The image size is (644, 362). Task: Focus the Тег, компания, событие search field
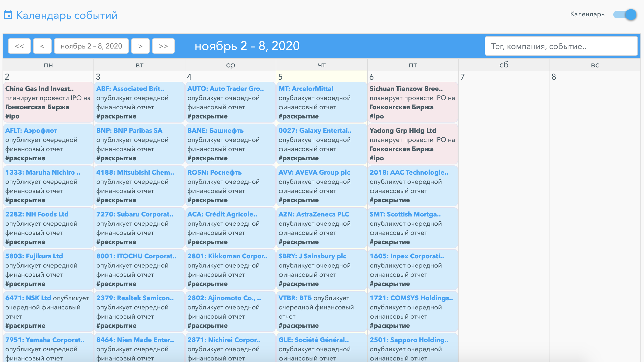point(561,46)
